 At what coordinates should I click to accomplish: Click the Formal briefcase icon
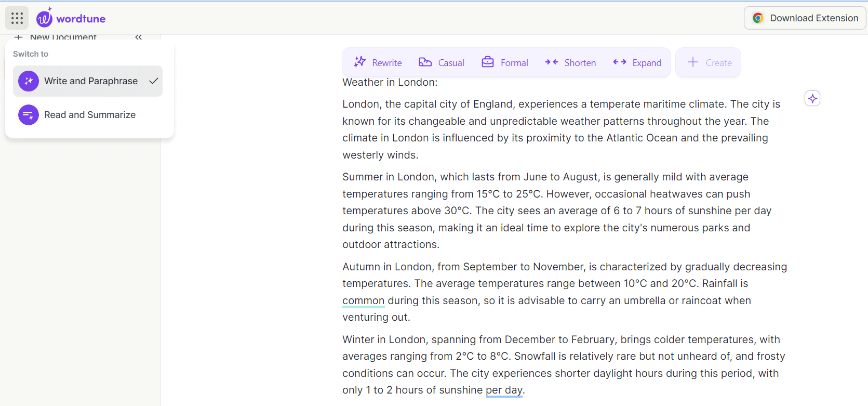487,61
